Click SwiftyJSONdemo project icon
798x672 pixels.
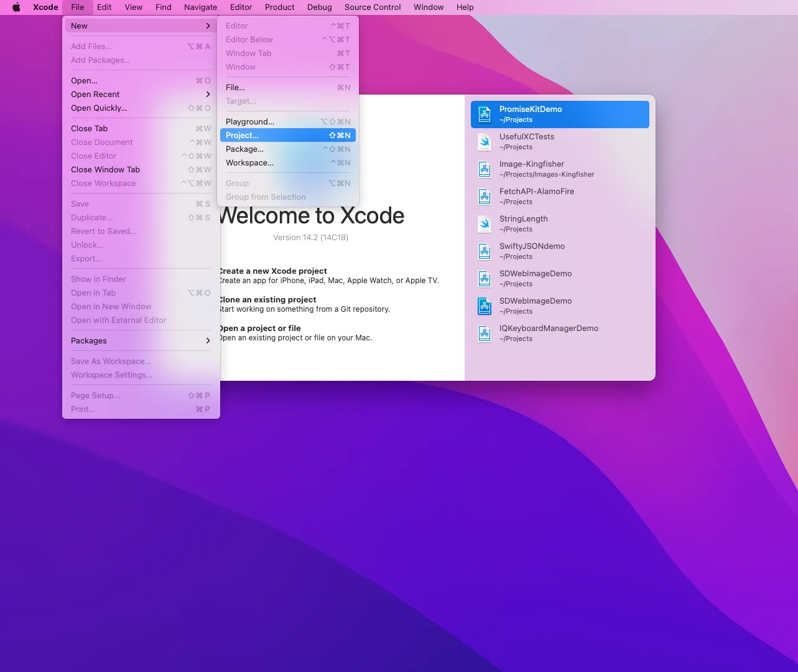[x=485, y=251]
